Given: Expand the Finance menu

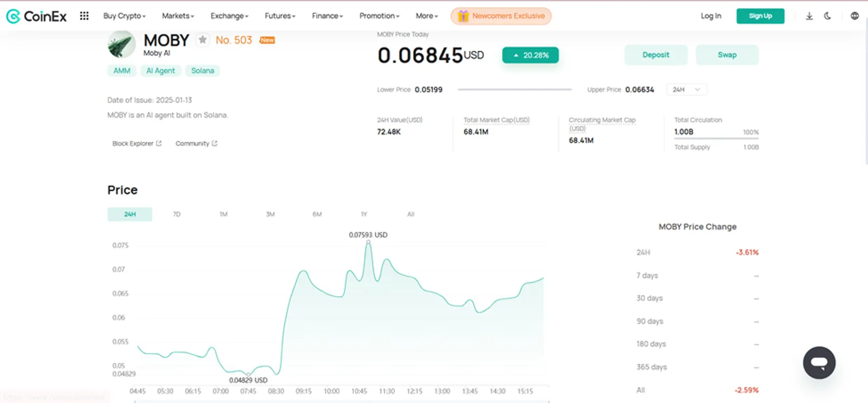Looking at the screenshot, I should (x=327, y=16).
